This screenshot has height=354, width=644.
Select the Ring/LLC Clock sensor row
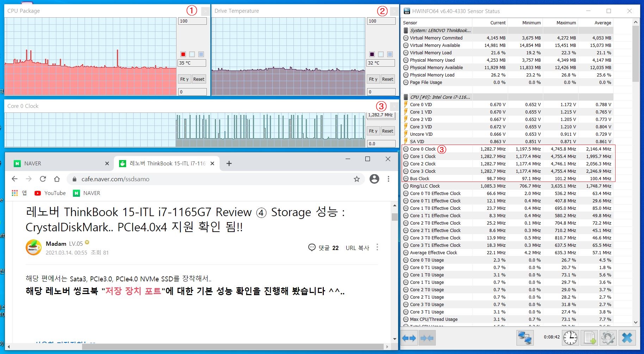(x=508, y=186)
